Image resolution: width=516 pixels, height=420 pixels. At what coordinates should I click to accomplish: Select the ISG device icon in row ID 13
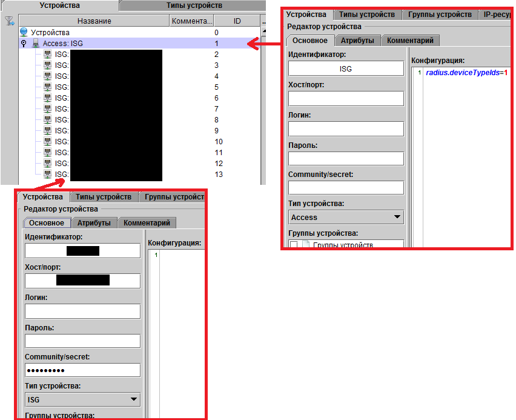click(x=48, y=174)
